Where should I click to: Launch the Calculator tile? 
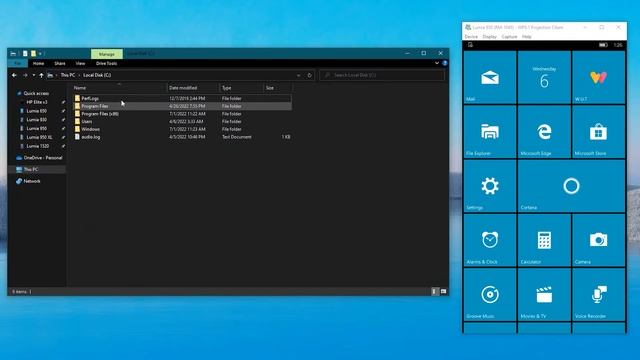pyautogui.click(x=544, y=240)
